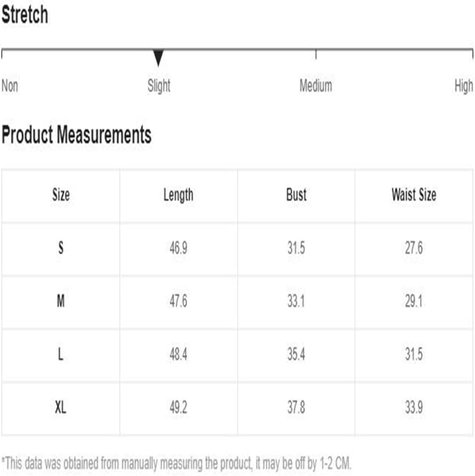Select the S size row label
The height and width of the screenshot is (476, 475).
[x=61, y=248]
